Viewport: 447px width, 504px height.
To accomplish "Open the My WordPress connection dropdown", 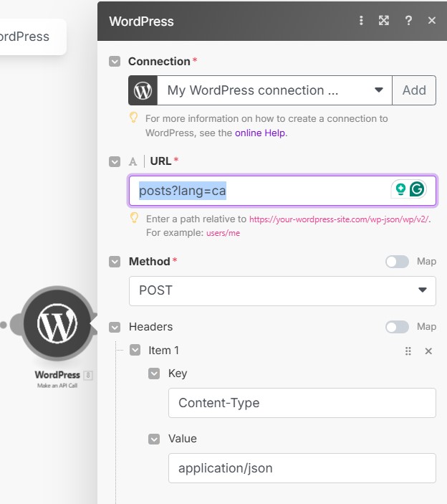I will coord(274,90).
